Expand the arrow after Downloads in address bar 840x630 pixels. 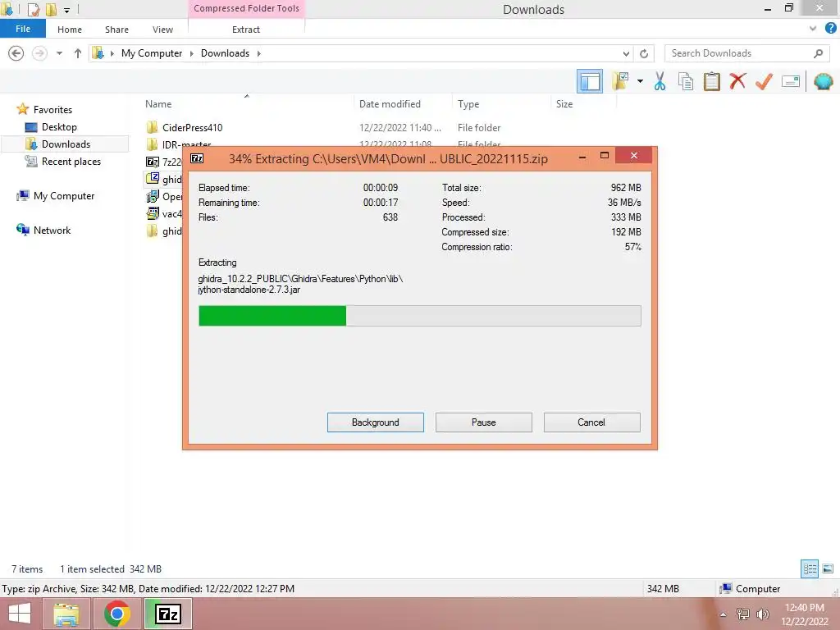coord(259,53)
